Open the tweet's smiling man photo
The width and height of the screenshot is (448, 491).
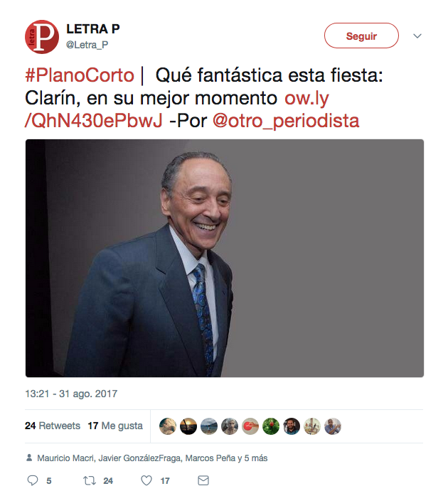pyautogui.click(x=224, y=258)
